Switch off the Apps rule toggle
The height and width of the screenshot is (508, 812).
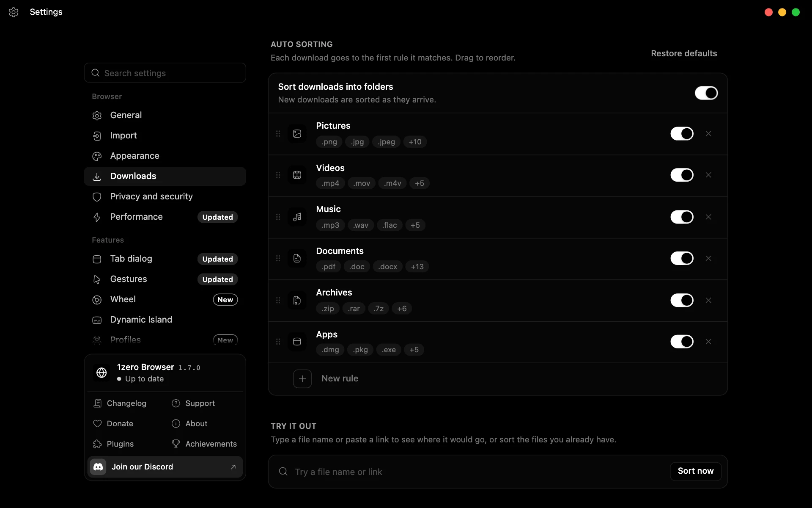pyautogui.click(x=682, y=342)
